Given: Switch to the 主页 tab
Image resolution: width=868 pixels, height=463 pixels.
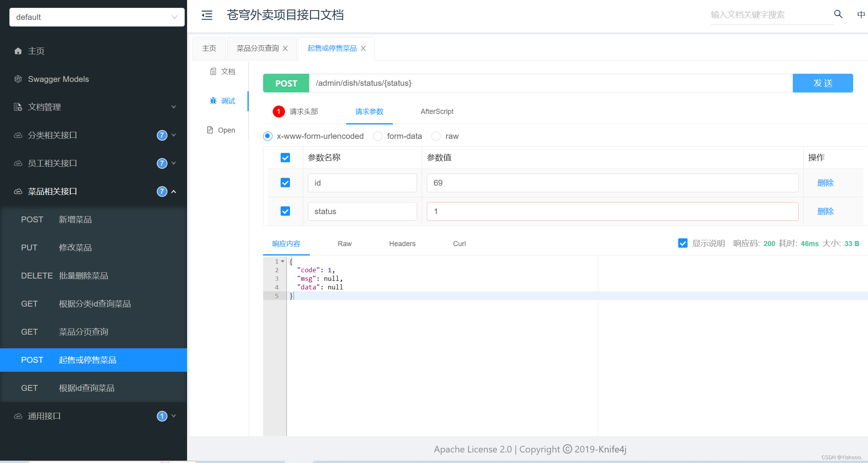Looking at the screenshot, I should pyautogui.click(x=209, y=48).
